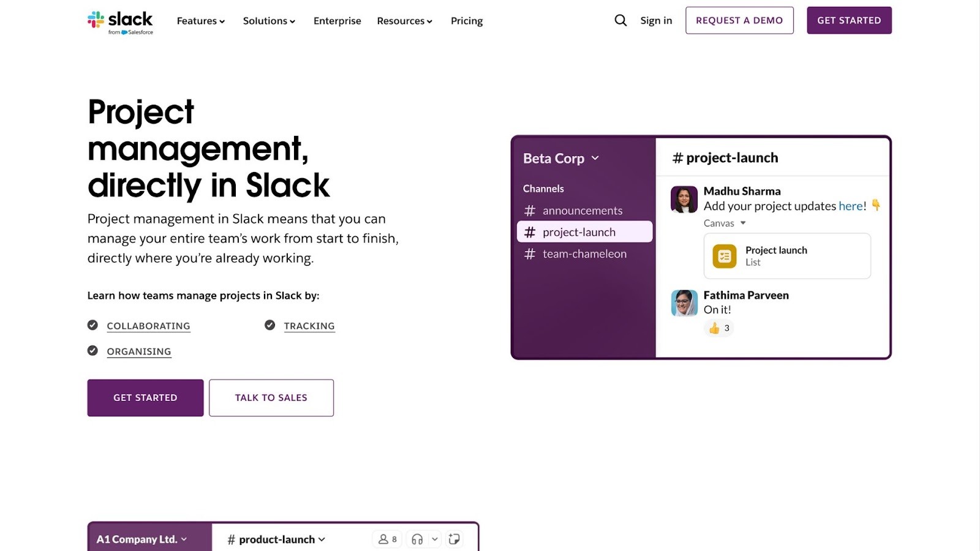Open the Beta Corp workspace dropdown
The height and width of the screenshot is (551, 980).
(594, 158)
